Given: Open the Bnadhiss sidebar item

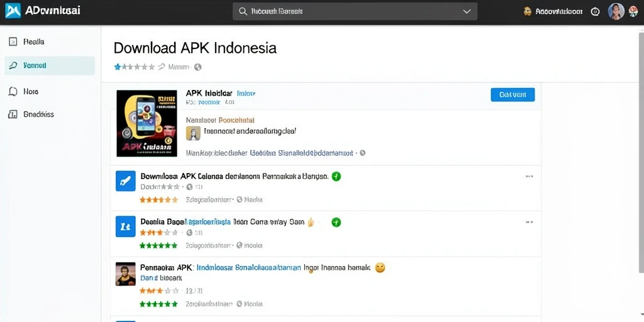Looking at the screenshot, I should point(49,114).
